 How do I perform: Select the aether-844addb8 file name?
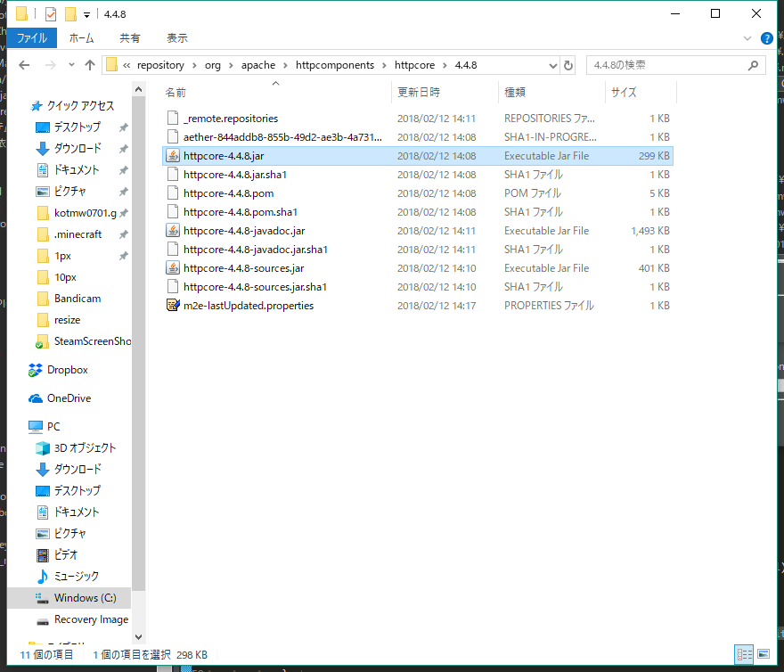click(282, 137)
